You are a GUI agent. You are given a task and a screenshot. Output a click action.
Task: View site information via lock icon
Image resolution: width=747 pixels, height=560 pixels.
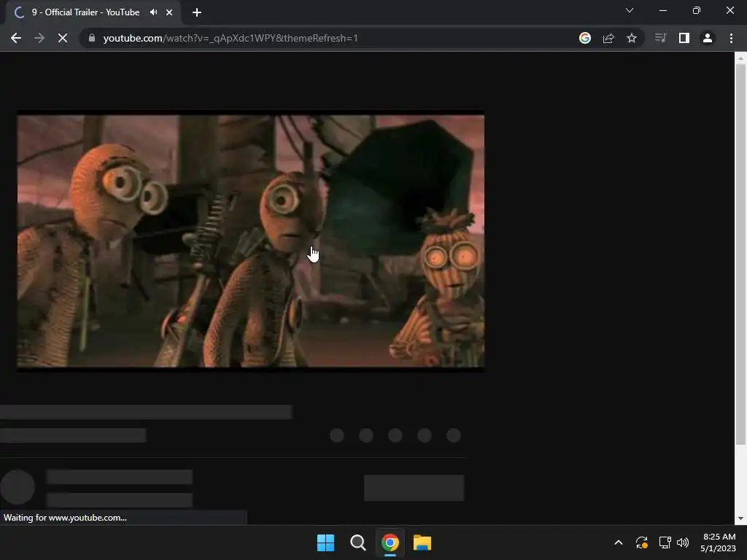(x=92, y=38)
